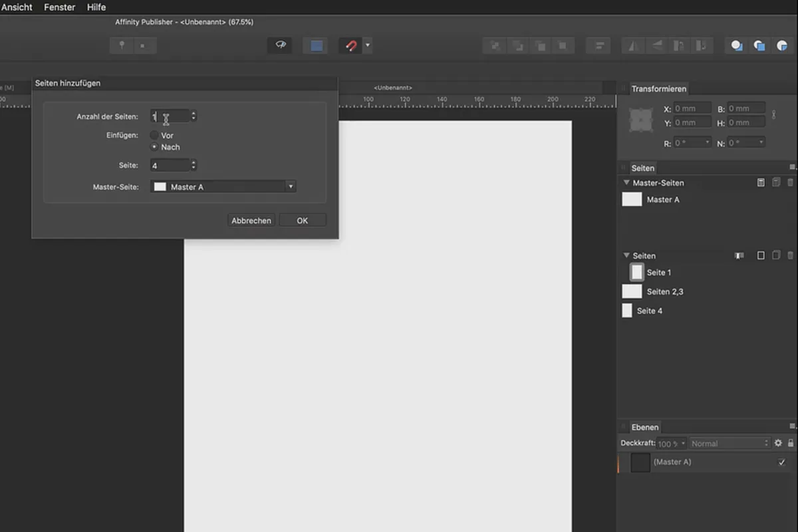Click the add master page icon
This screenshot has width=798, height=532.
pyautogui.click(x=761, y=182)
